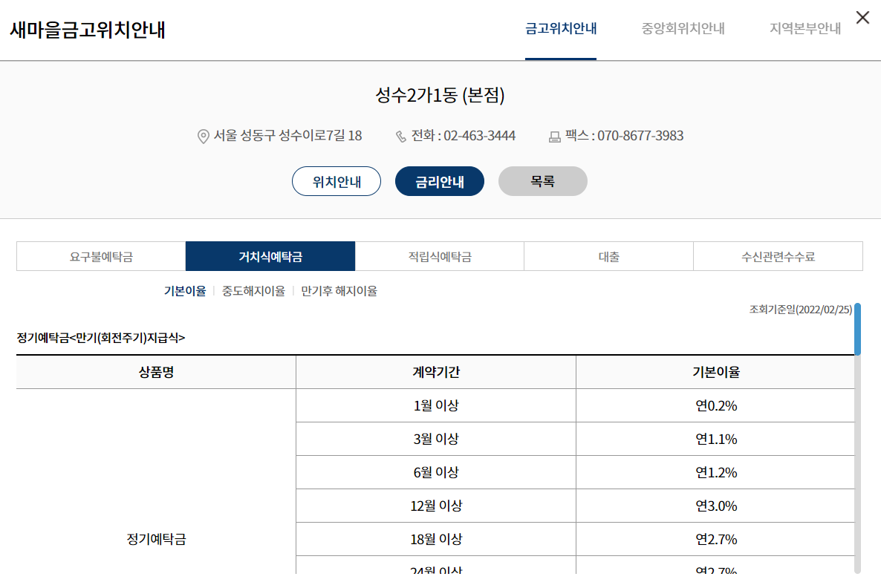
Task: Go back with the 목록 button
Action: (x=543, y=181)
